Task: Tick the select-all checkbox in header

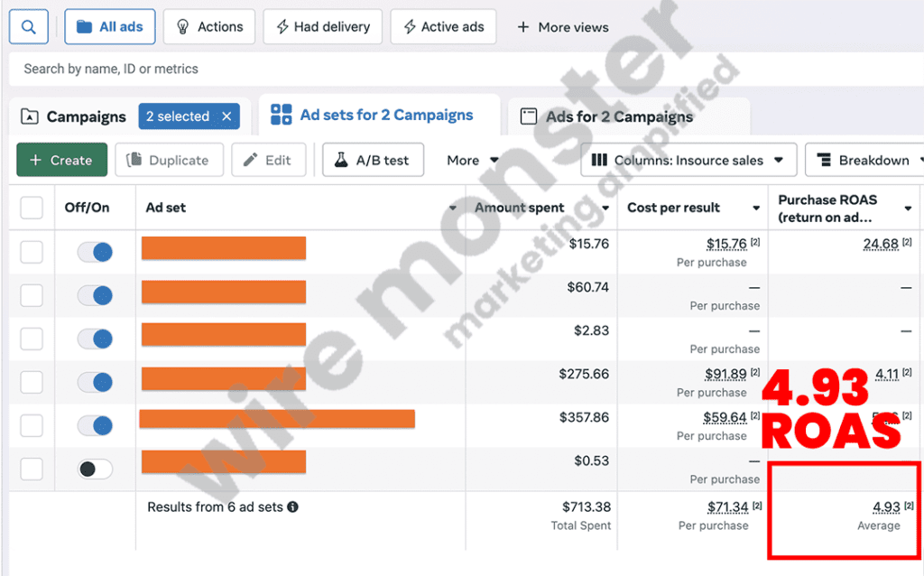Action: [32, 208]
